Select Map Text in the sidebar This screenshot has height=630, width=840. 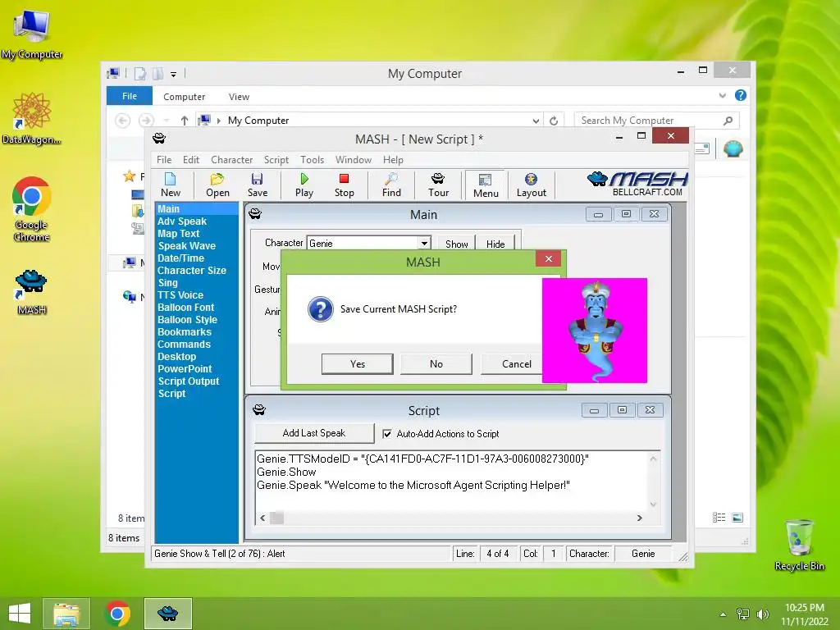[x=178, y=234]
